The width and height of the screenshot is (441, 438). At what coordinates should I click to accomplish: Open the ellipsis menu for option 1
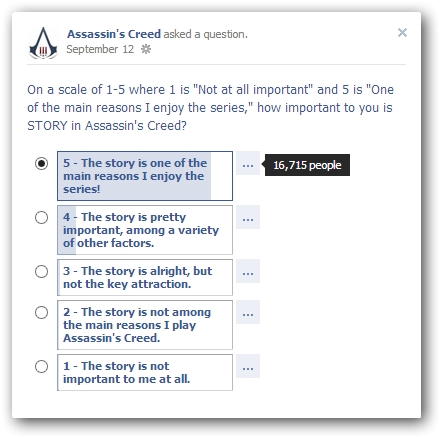(x=248, y=366)
